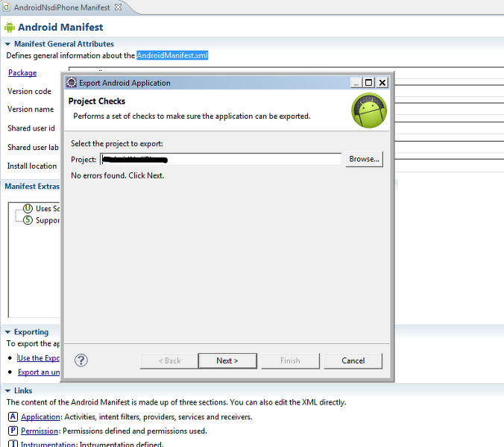504x447 pixels.
Task: Open help via question mark icon
Action: 81,360
